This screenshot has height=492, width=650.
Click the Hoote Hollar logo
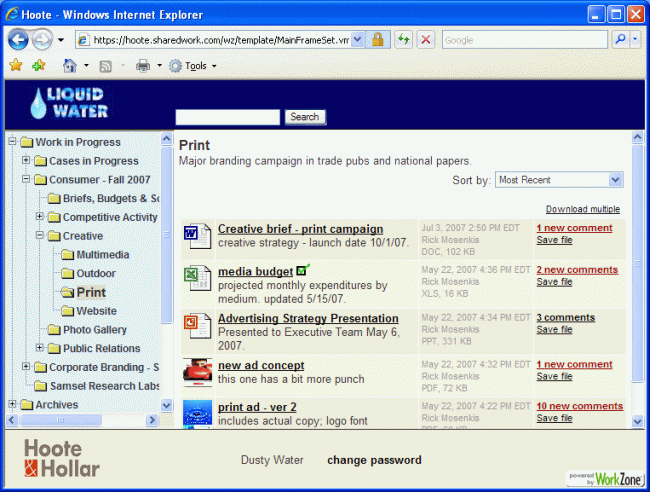click(62, 459)
